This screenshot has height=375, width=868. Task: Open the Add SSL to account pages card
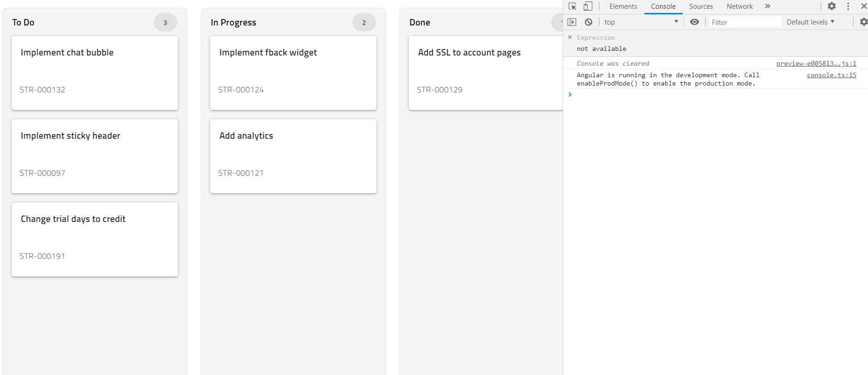point(486,73)
